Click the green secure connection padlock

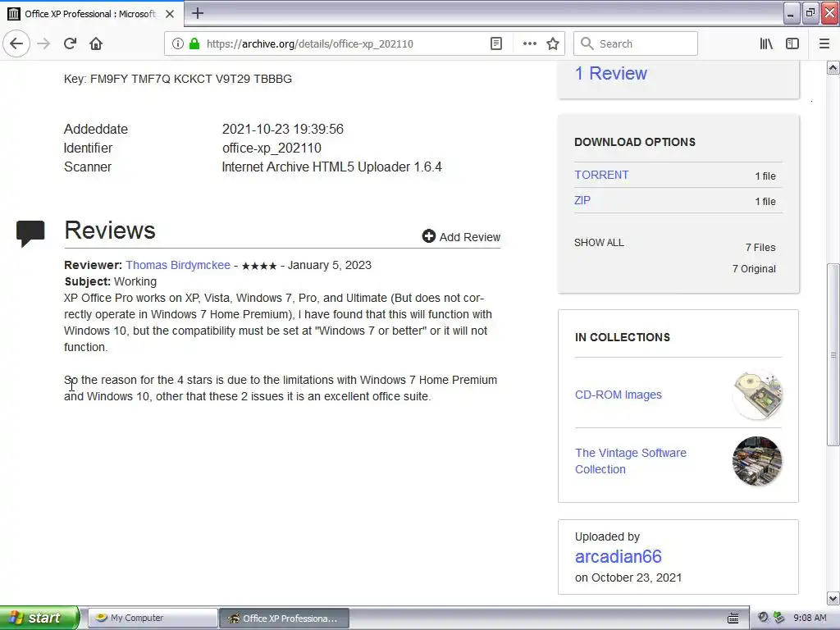coord(194,44)
